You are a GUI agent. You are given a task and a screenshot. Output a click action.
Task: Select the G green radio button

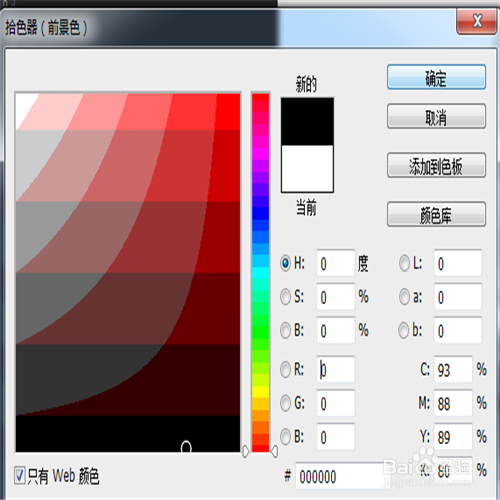point(285,403)
